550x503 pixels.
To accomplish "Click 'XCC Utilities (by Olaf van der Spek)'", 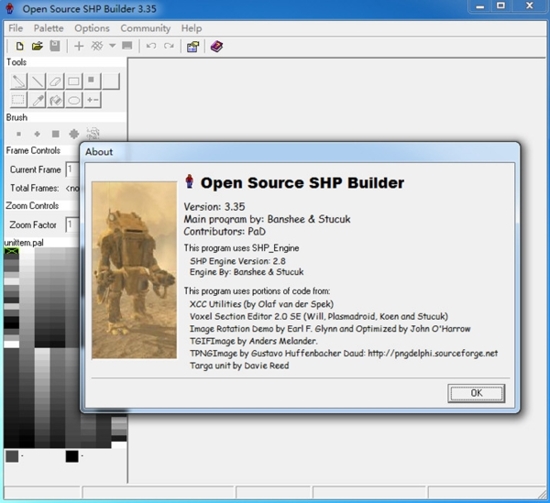I will 262,304.
